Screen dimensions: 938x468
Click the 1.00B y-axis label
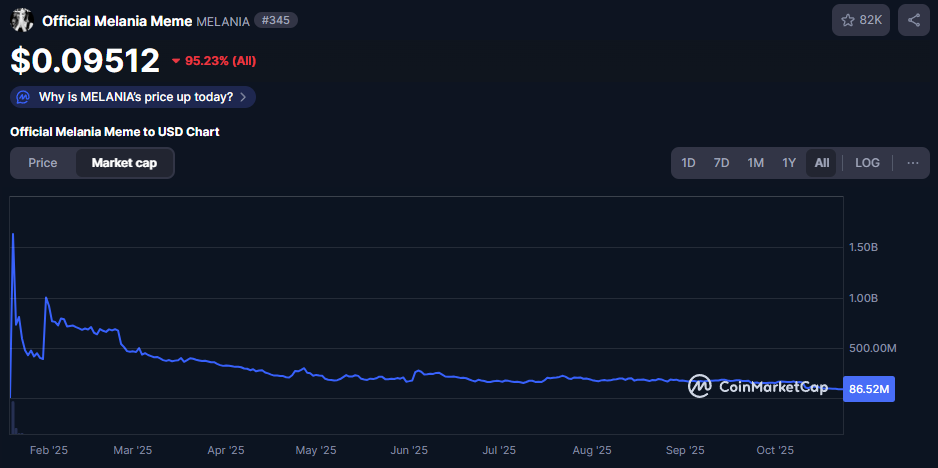click(x=863, y=298)
